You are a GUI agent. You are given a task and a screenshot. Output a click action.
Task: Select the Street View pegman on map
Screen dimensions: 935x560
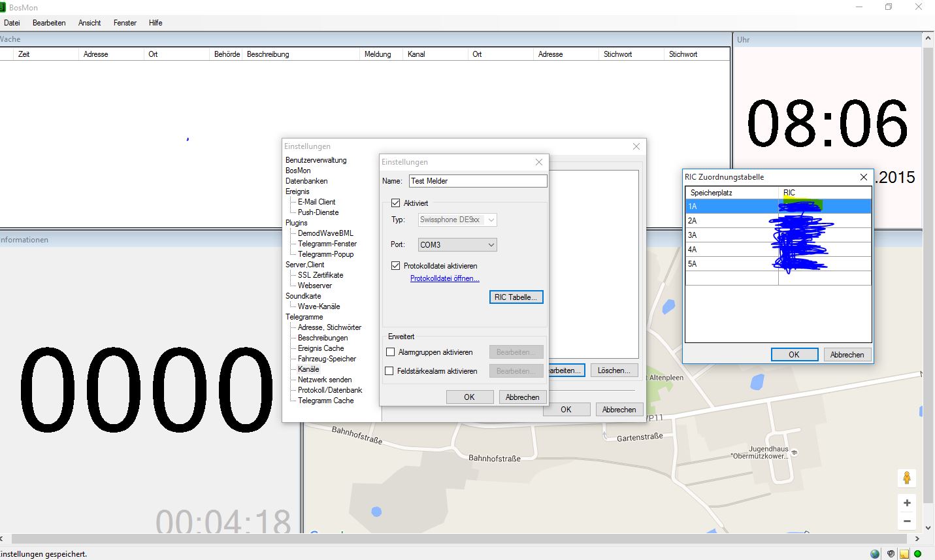point(907,478)
